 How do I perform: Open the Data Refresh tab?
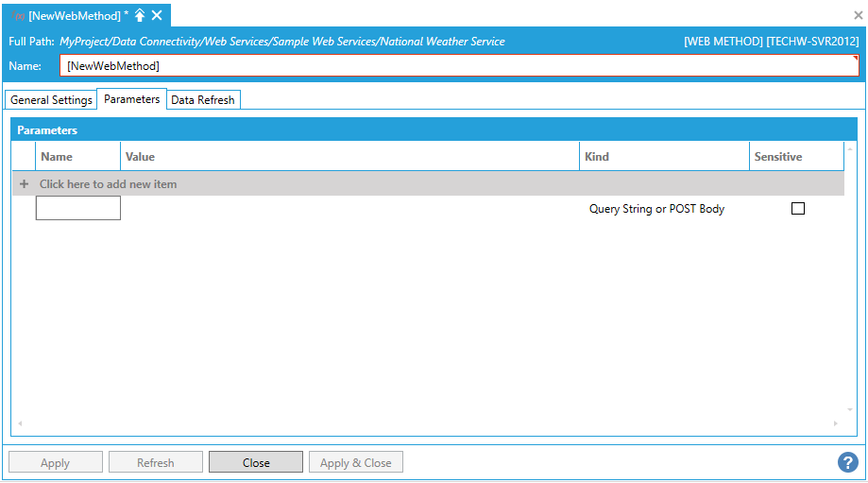pos(203,100)
